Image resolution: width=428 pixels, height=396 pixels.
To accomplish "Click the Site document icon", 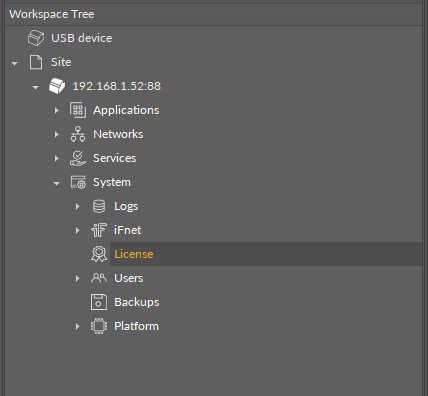I will 36,62.
